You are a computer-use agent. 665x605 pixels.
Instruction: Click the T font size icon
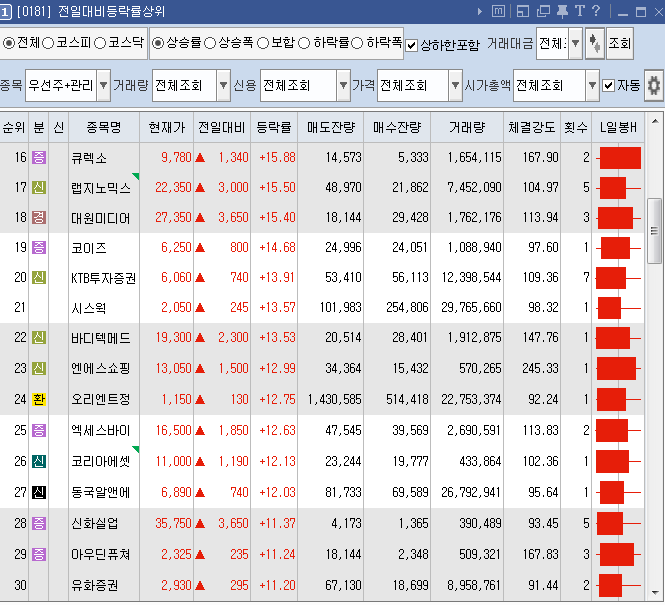pos(580,11)
